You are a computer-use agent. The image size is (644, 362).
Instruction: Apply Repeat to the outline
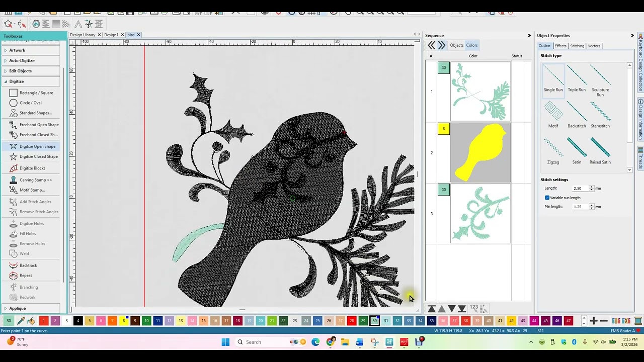(x=21, y=275)
